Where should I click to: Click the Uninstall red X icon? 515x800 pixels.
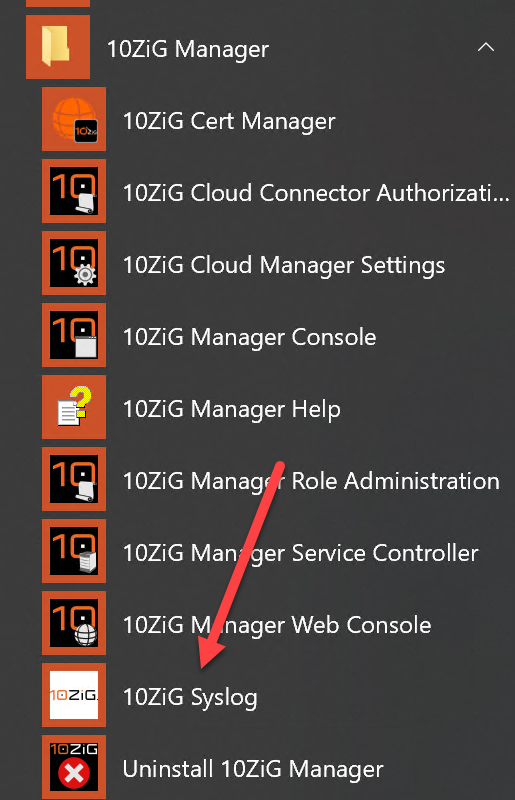[x=74, y=767]
